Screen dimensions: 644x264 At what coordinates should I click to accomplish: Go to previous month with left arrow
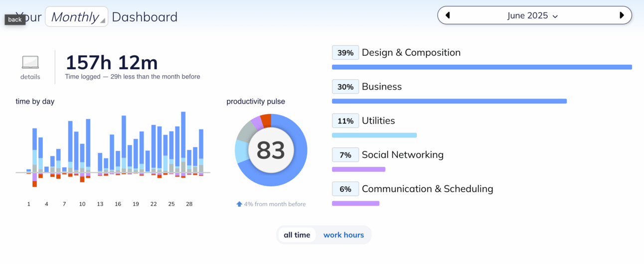[x=448, y=15]
